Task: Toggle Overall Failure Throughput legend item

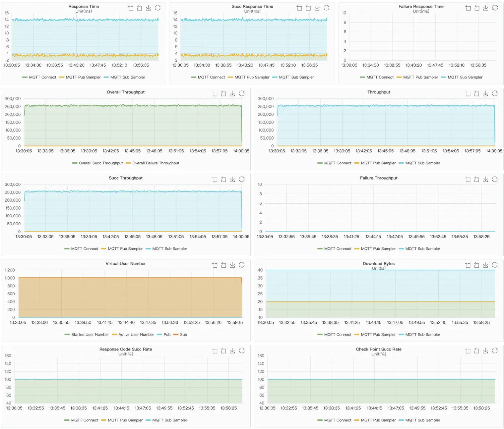Action: coord(153,163)
